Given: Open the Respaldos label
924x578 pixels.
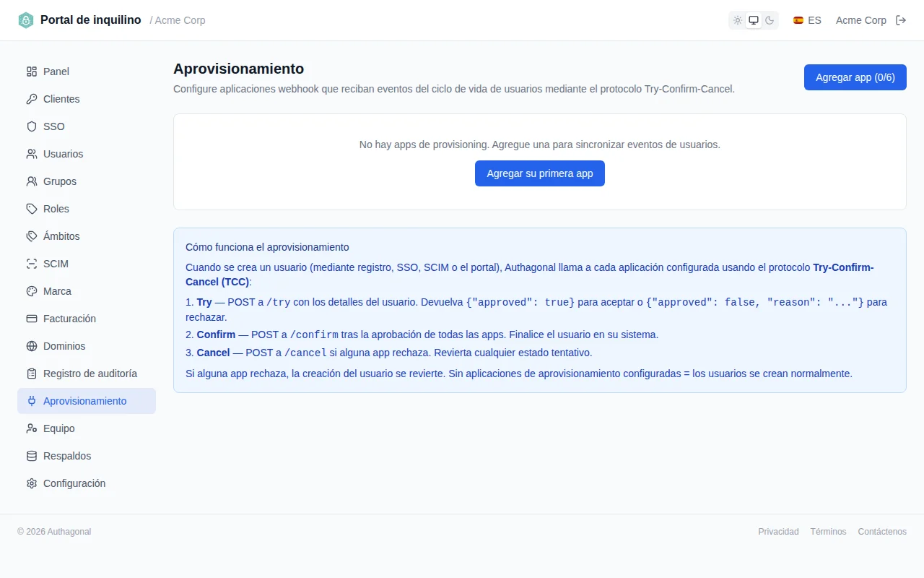Looking at the screenshot, I should tap(67, 456).
